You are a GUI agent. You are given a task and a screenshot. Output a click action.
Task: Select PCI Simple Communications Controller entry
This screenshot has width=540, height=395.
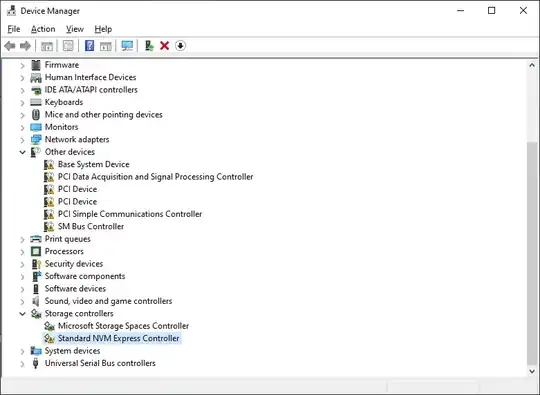[x=130, y=214]
